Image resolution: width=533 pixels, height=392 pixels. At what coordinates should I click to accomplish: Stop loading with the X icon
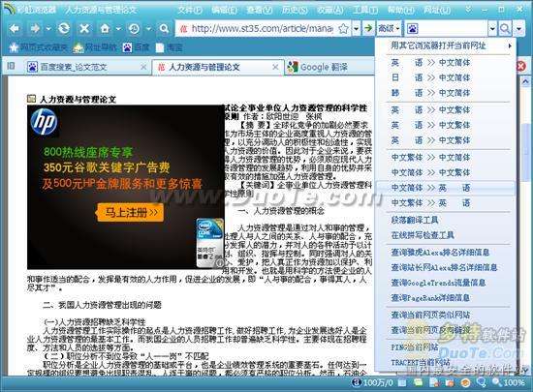click(84, 29)
